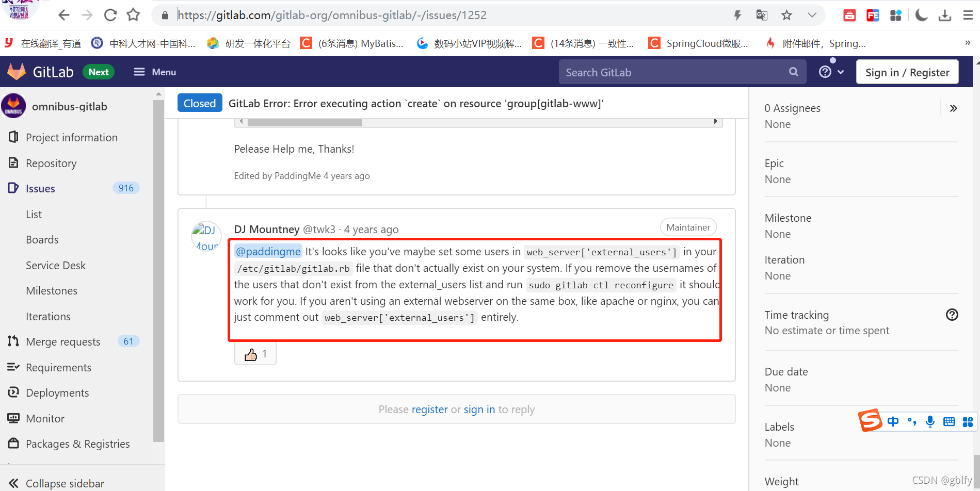Open the Help question-mark dropdown
The image size is (980, 491).
(831, 72)
